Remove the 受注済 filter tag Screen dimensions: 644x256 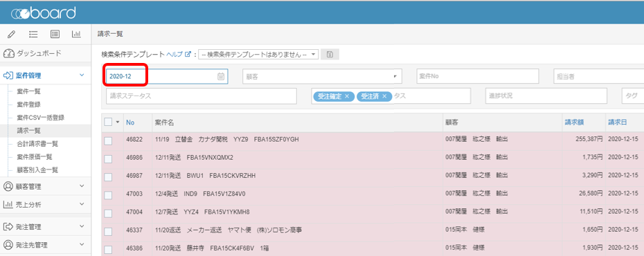pos(384,96)
